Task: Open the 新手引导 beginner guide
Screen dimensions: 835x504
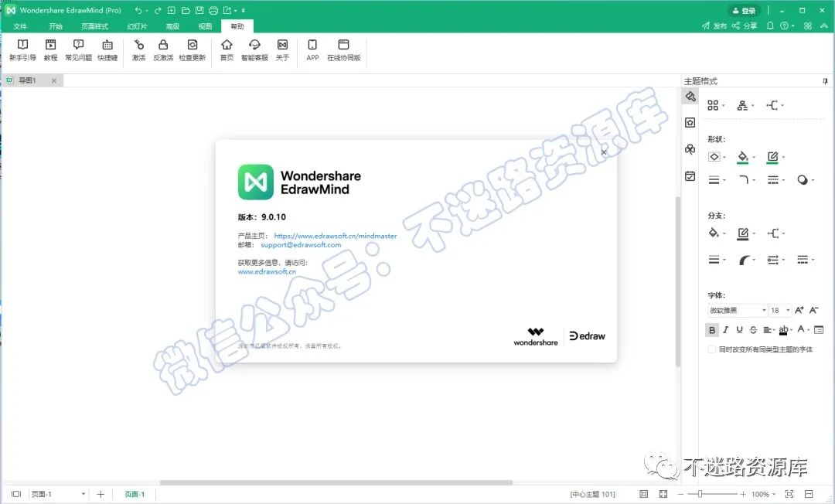Action: coord(22,50)
